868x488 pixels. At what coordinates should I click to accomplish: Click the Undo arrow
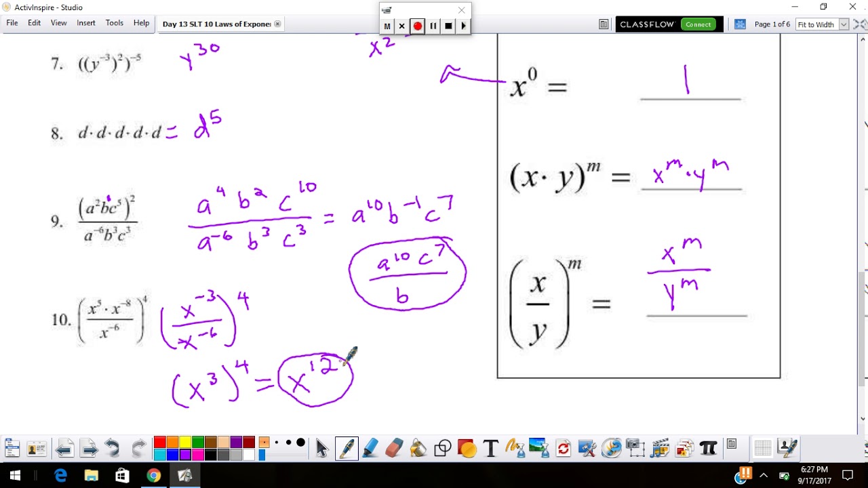pyautogui.click(x=113, y=448)
